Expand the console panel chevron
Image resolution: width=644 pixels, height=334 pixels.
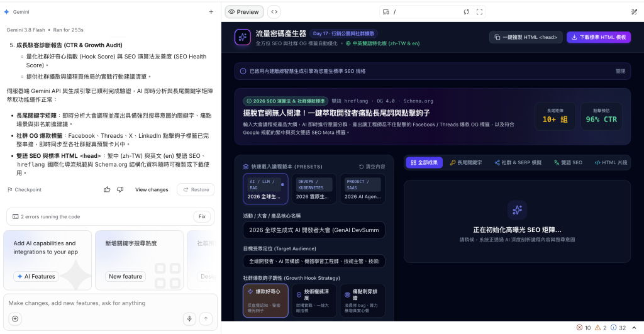point(634,328)
